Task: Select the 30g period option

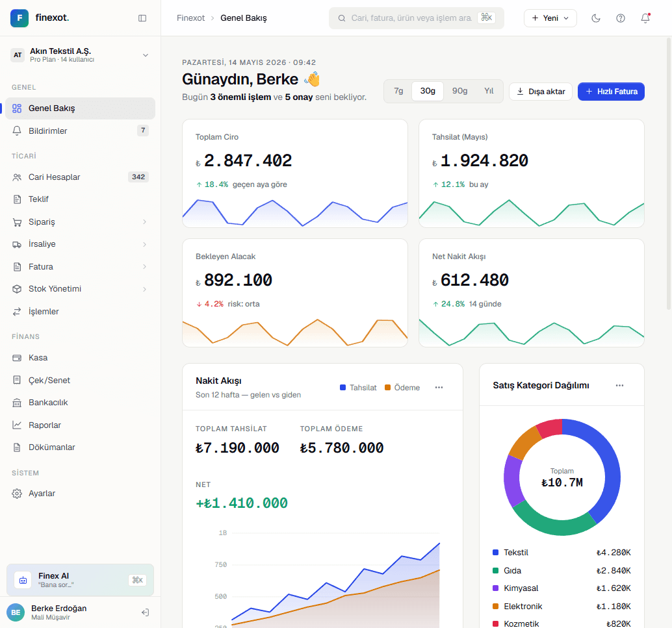Action: click(427, 91)
